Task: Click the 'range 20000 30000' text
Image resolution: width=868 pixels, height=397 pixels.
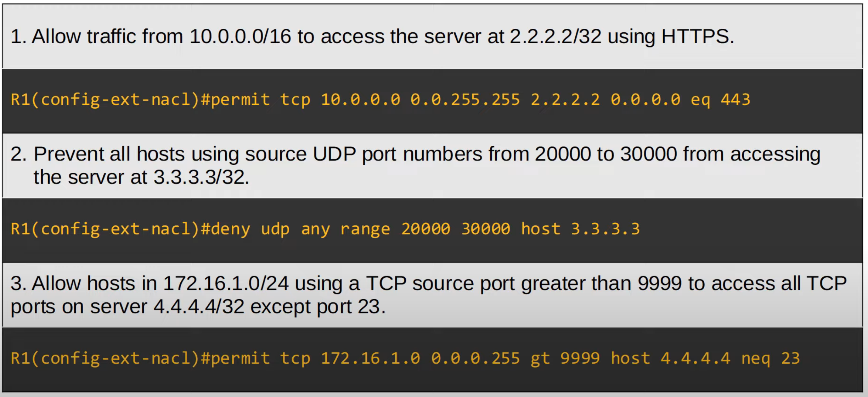Action: [425, 229]
